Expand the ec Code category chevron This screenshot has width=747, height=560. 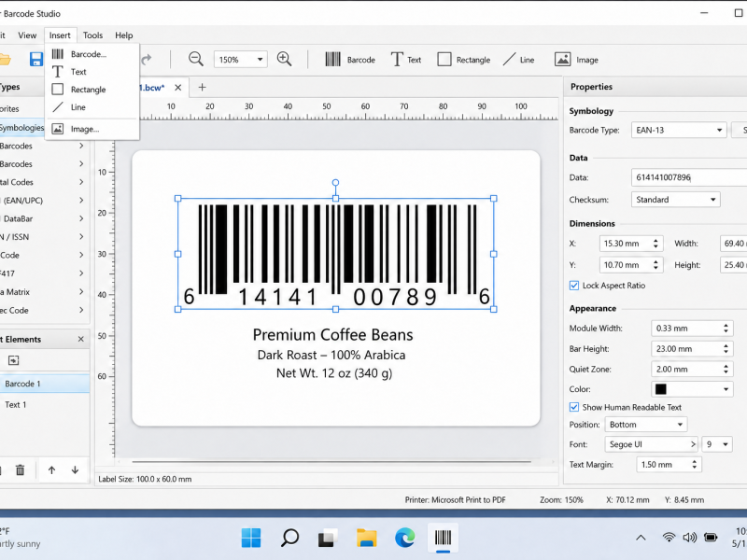81,310
